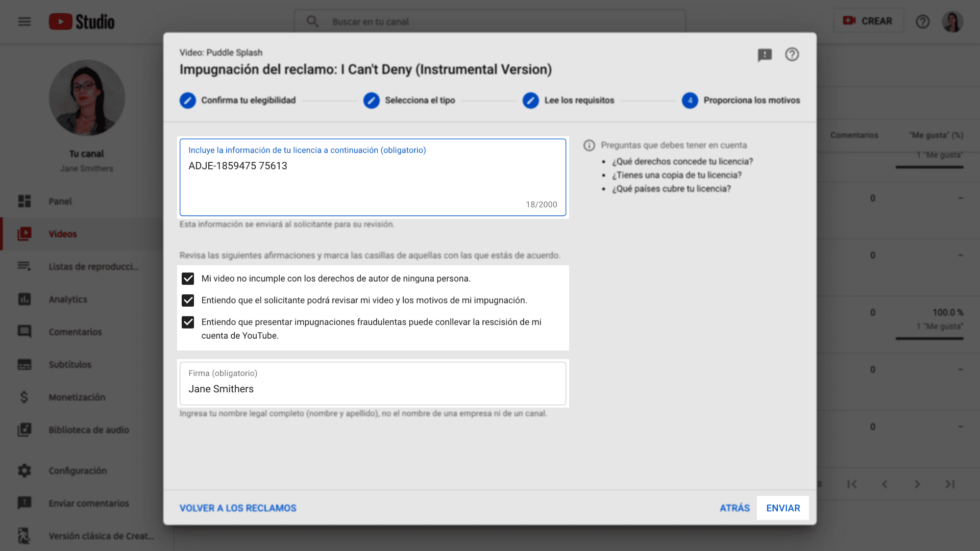Viewport: 980px width, 551px height.
Task: Open Monetización in the sidebar
Action: point(77,397)
